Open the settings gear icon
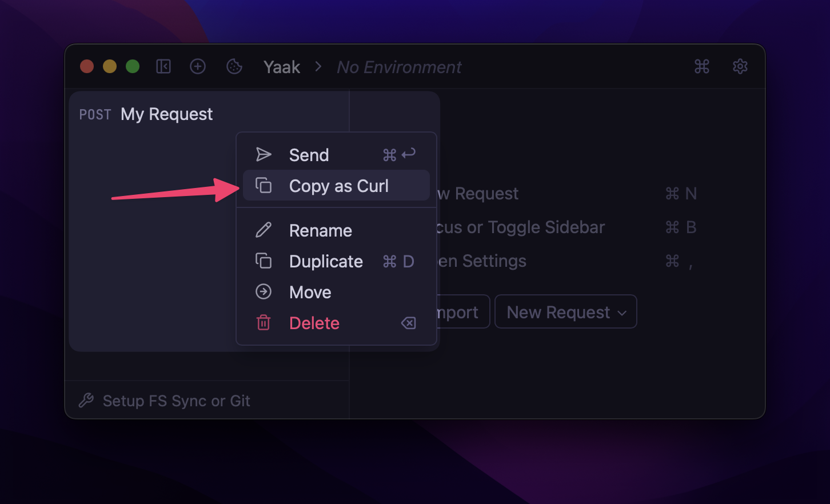Screen dimensions: 830x504 (x=740, y=66)
